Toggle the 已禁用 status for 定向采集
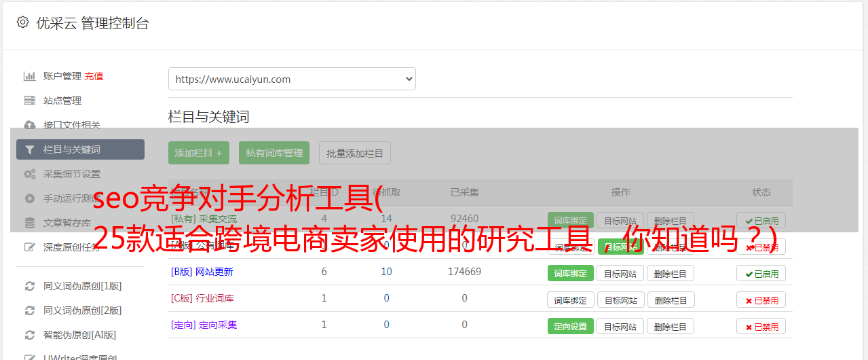 [761, 326]
